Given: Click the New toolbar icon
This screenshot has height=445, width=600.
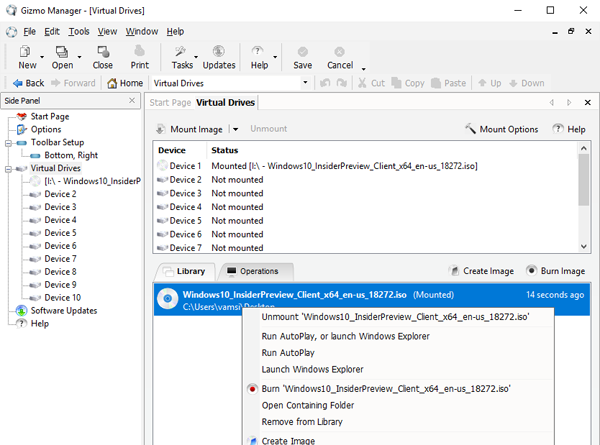Looking at the screenshot, I should 27,57.
